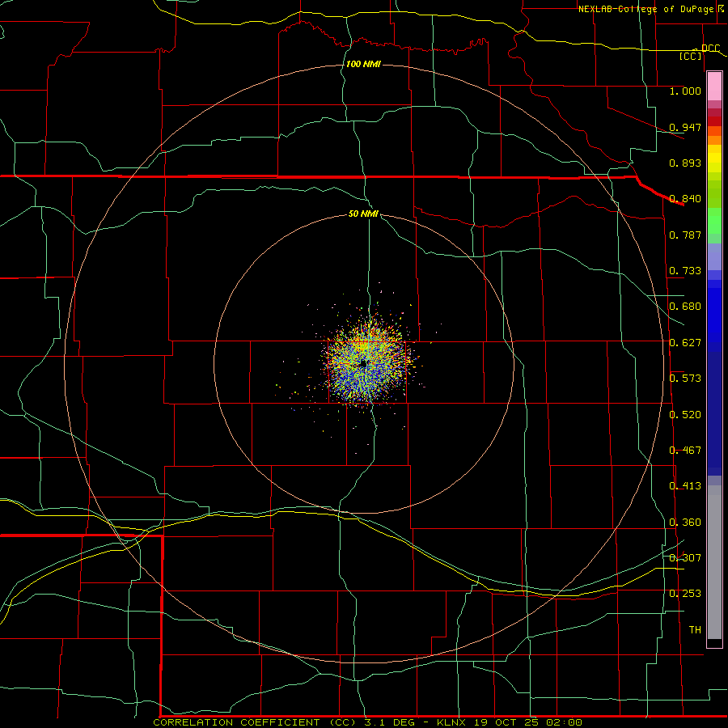Select the 0.627 value on the color scale

[685, 343]
